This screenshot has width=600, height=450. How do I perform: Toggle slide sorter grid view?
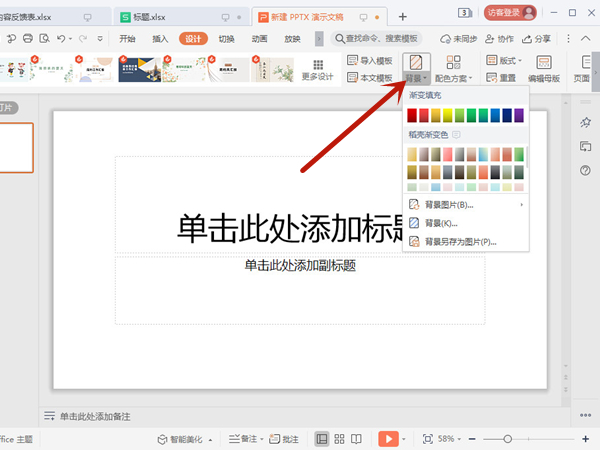340,439
